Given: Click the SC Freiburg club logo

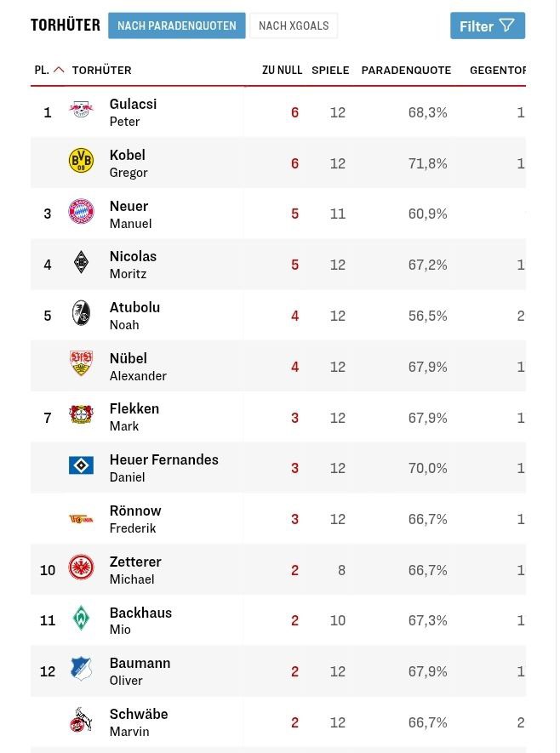Looking at the screenshot, I should click(x=81, y=313).
